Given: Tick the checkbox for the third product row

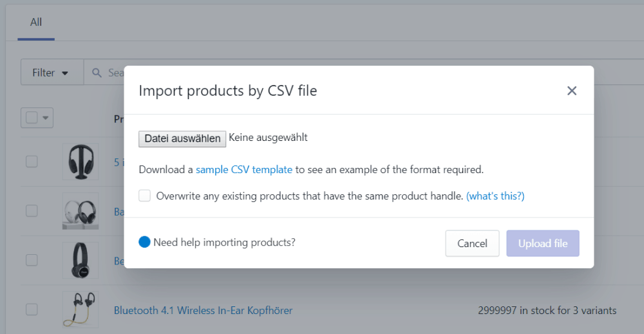Looking at the screenshot, I should coord(32,260).
